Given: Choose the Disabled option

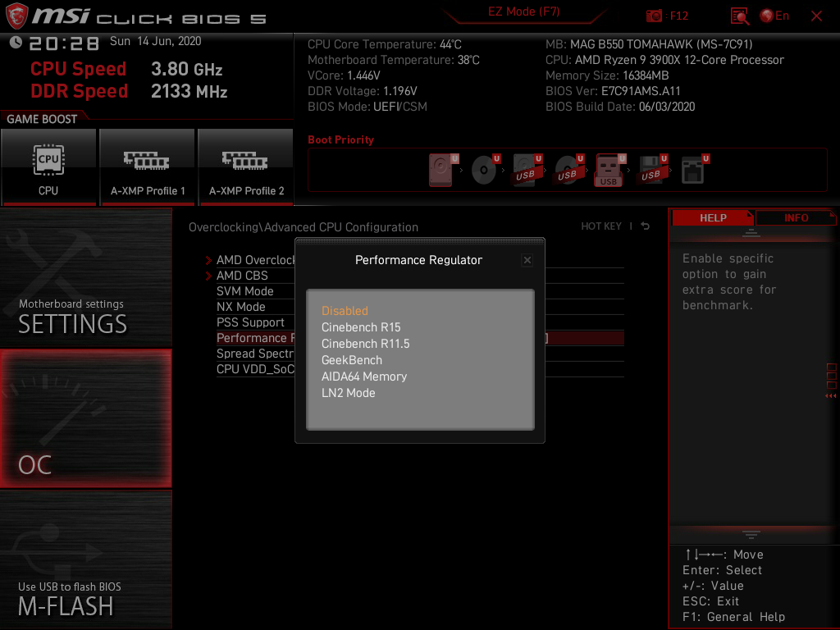Looking at the screenshot, I should tap(345, 311).
